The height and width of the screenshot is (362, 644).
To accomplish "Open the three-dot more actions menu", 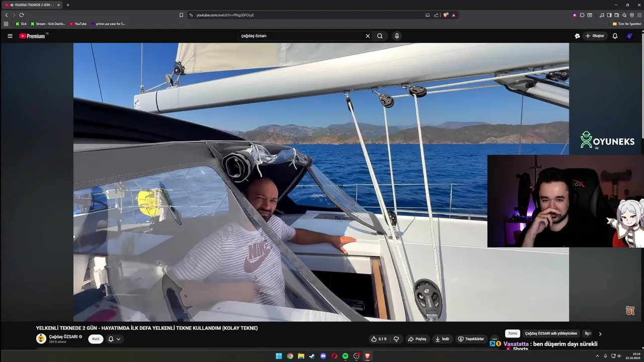I will [494, 338].
